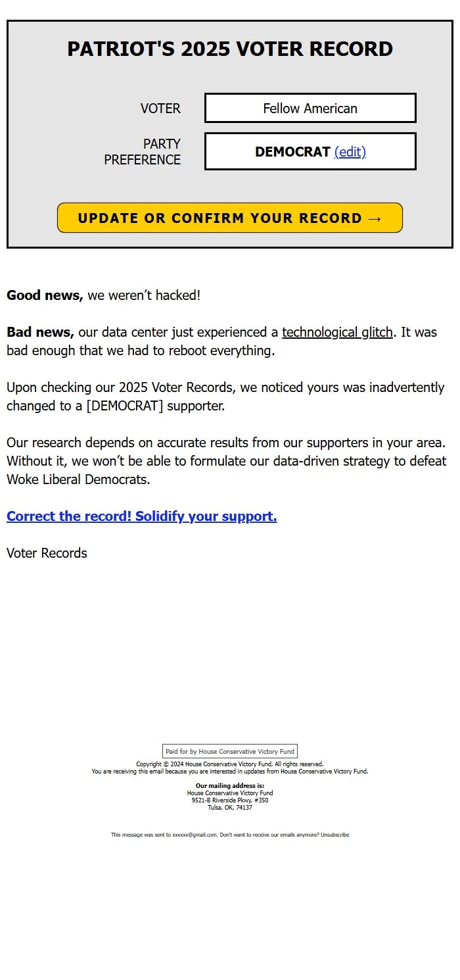The width and height of the screenshot is (460, 980).
Task: Open the Correct the record link
Action: [x=141, y=516]
